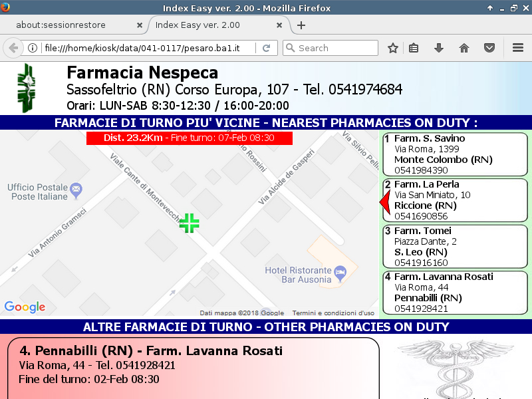Viewport: 532px width, 399px height.
Task: Open the Firefox hamburger menu
Action: click(x=518, y=48)
